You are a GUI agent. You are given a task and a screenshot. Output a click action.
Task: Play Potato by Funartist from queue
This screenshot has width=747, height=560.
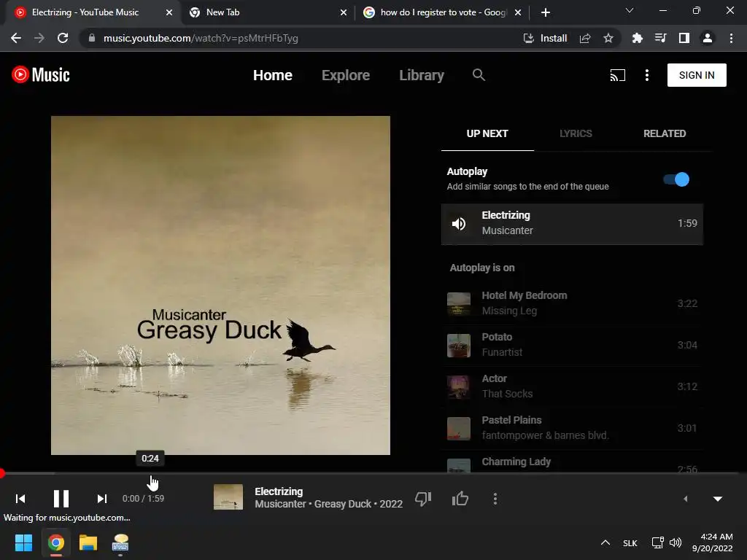572,345
